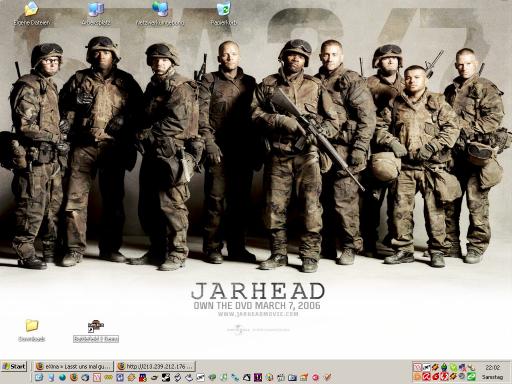Open the Start menu
Screen dimensions: 512x384
pyautogui.click(x=14, y=366)
